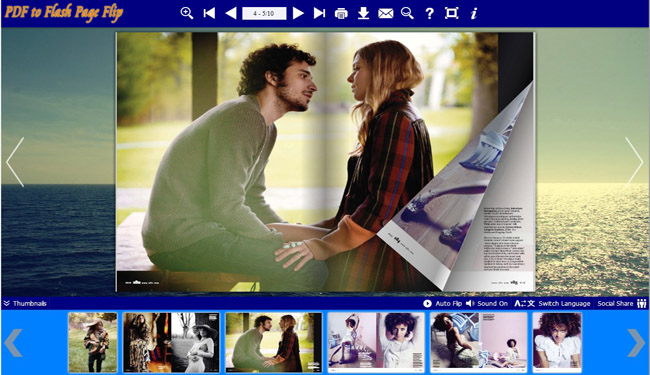Click the email envelope icon
650x375 pixels.
[386, 14]
